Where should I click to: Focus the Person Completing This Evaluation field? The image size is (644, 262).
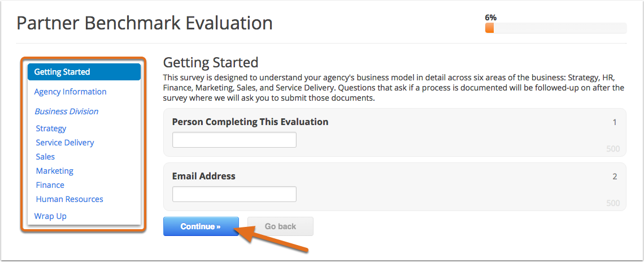pyautogui.click(x=234, y=140)
